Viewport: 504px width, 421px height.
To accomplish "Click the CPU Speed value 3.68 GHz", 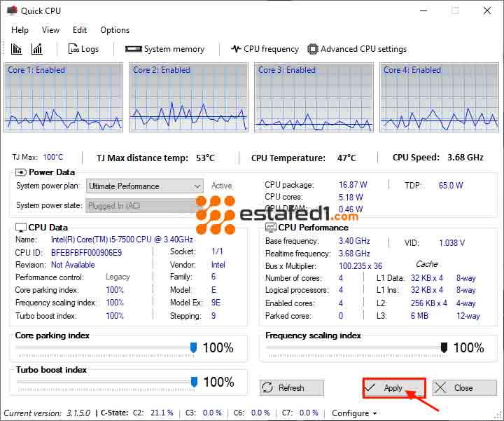I will (x=465, y=158).
